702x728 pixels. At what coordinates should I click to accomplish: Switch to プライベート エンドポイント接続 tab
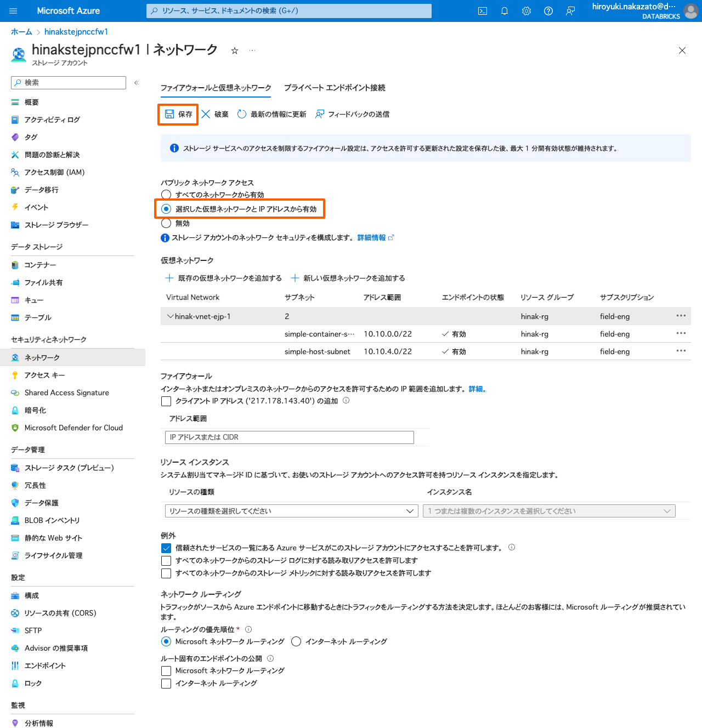point(335,88)
